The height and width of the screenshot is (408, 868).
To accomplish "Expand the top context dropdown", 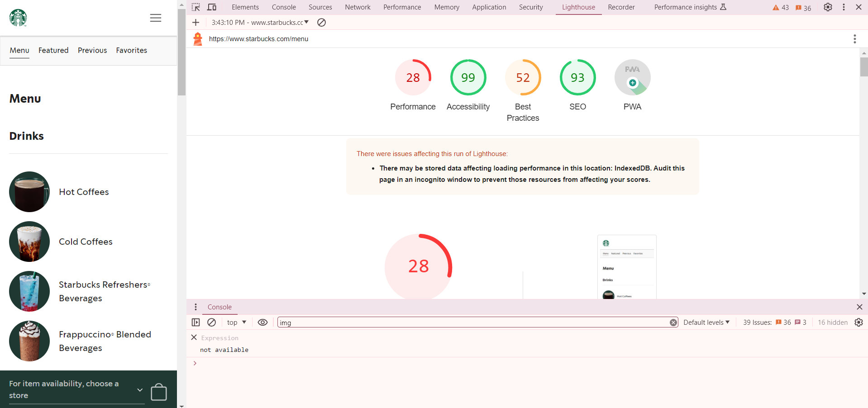I will tap(237, 323).
